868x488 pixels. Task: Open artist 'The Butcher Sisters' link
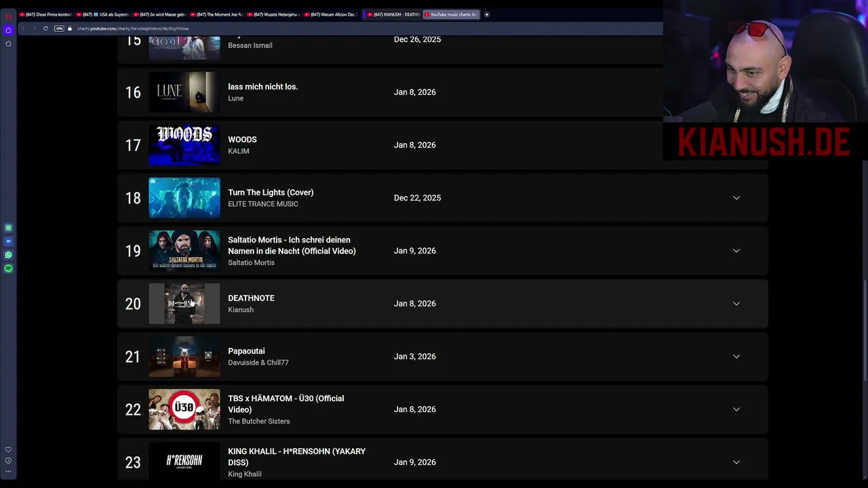(x=259, y=421)
